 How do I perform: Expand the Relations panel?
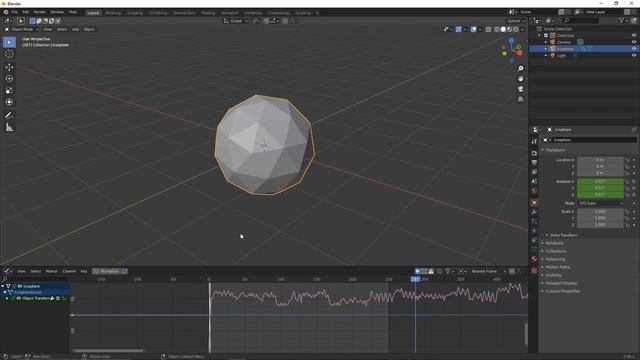(554, 243)
